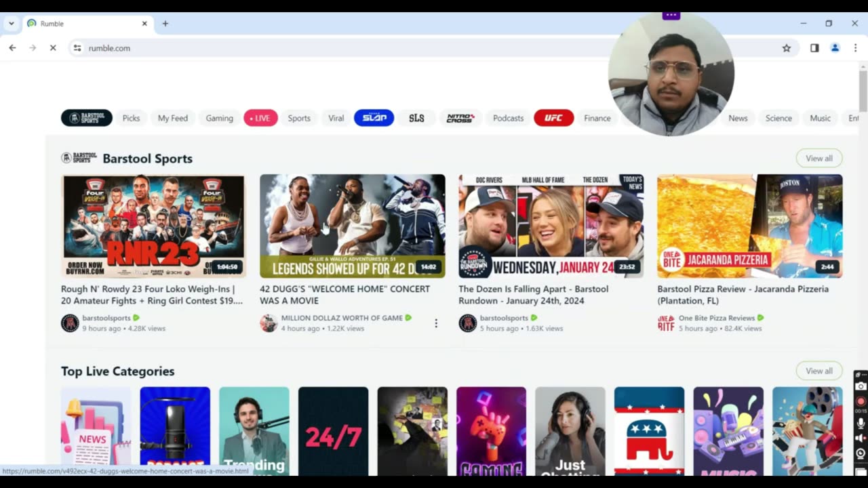Open the Trending live category tile
The height and width of the screenshot is (488, 868).
click(254, 431)
